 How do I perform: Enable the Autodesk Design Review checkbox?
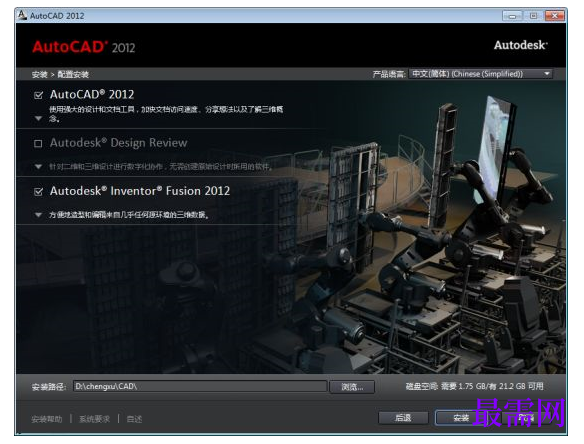click(38, 143)
